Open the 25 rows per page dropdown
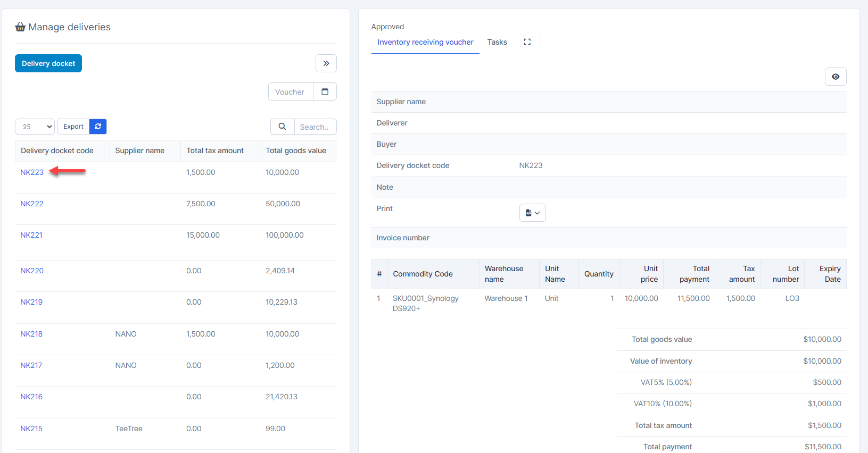 (35, 127)
